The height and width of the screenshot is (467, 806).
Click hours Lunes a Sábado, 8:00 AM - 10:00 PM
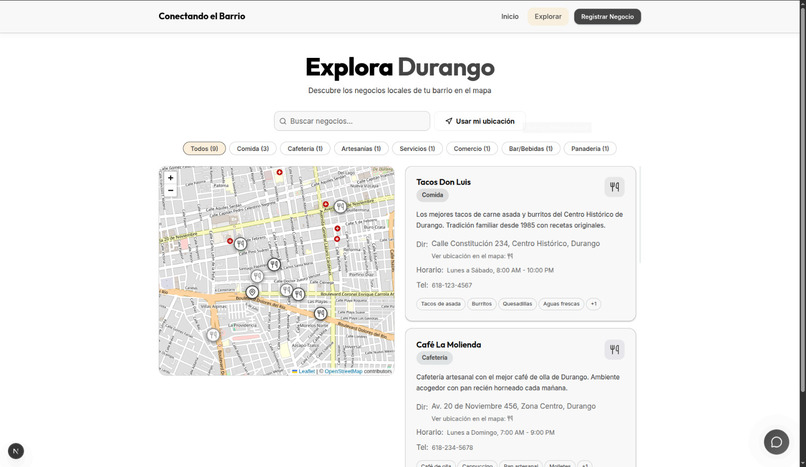pos(500,270)
